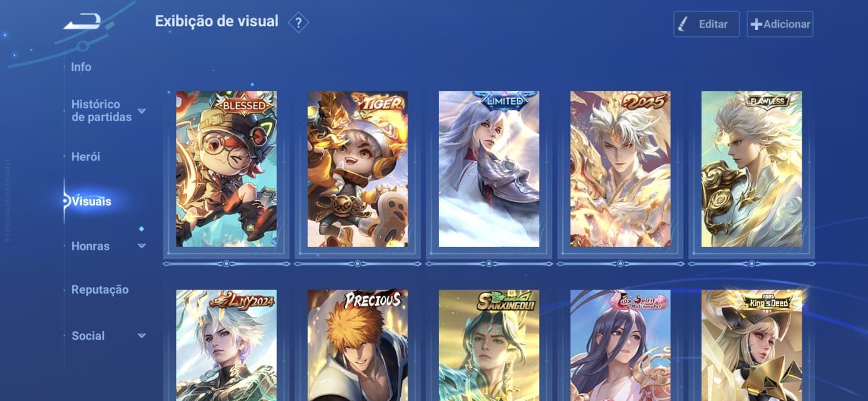Click the Editar button
The height and width of the screenshot is (401, 868).
[x=706, y=24]
